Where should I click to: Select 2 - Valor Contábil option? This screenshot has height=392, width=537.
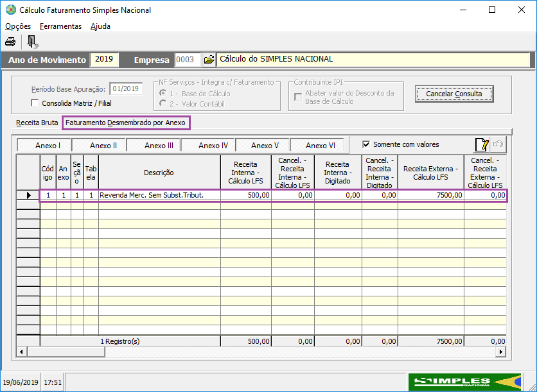coord(163,103)
